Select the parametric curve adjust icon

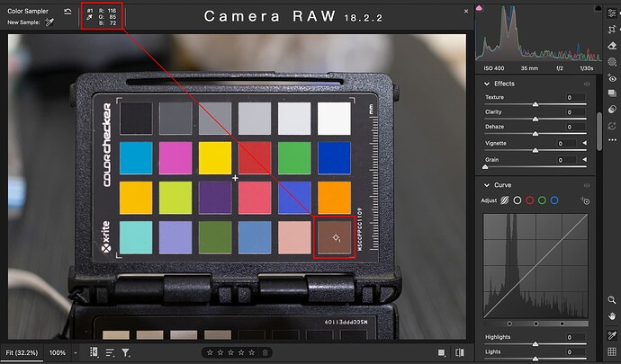(504, 200)
